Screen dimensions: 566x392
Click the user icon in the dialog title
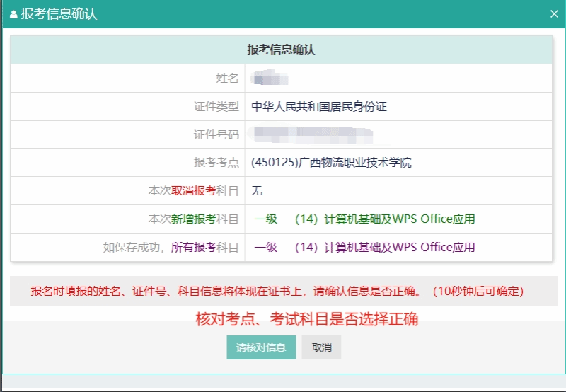click(13, 14)
